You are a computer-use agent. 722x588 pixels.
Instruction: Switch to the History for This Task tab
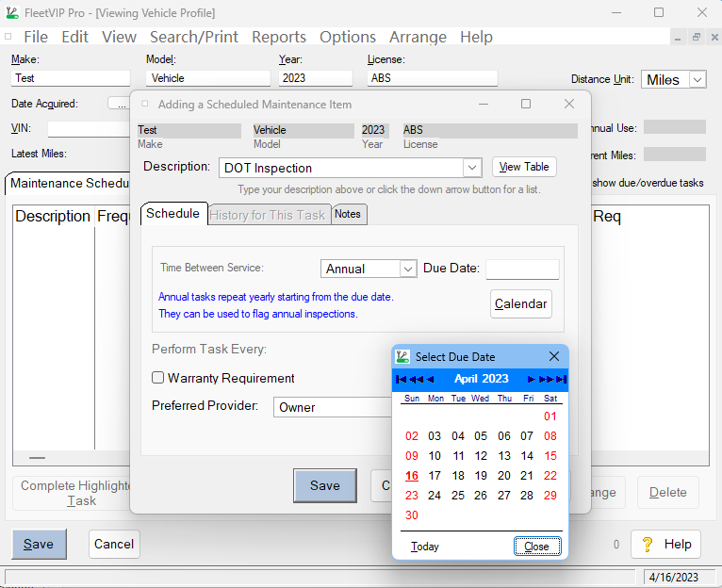[x=268, y=215]
